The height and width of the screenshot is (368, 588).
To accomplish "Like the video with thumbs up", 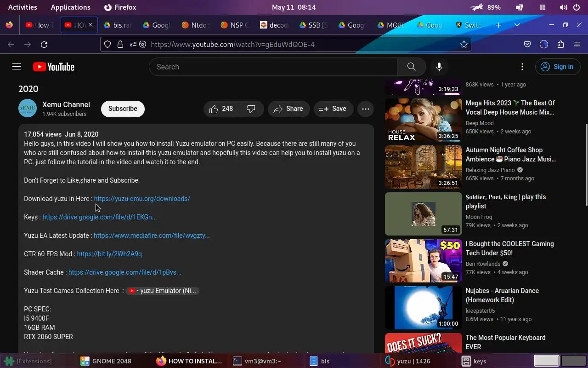I will coord(222,109).
